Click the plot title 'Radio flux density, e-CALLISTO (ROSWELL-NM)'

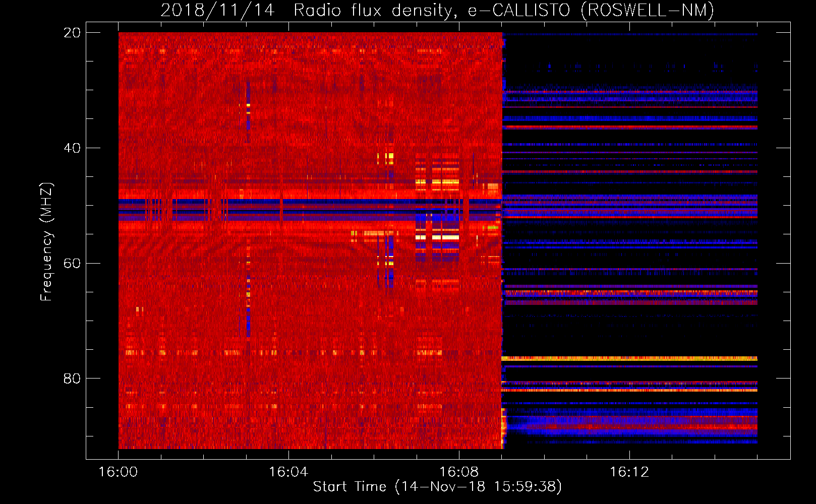504,10
